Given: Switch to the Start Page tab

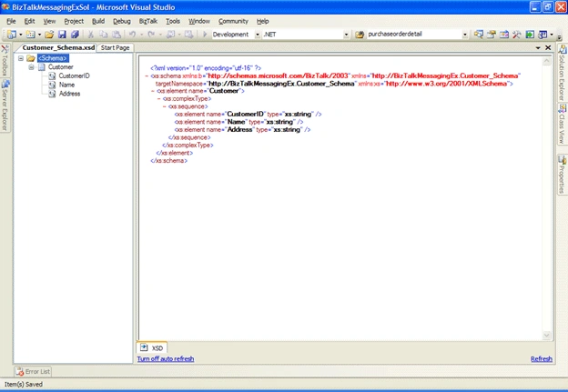Looking at the screenshot, I should 116,48.
